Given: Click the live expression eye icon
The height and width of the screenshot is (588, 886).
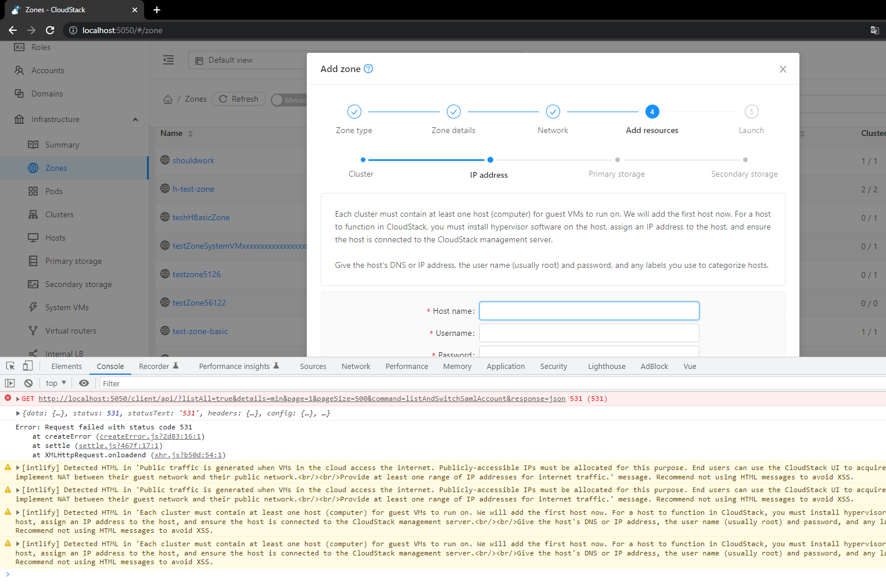Looking at the screenshot, I should point(84,383).
